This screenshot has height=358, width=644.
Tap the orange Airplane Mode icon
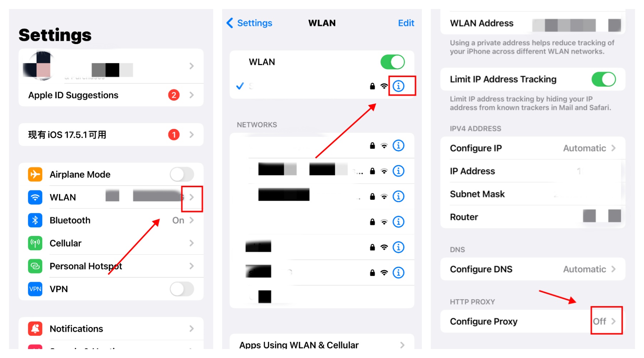point(35,174)
